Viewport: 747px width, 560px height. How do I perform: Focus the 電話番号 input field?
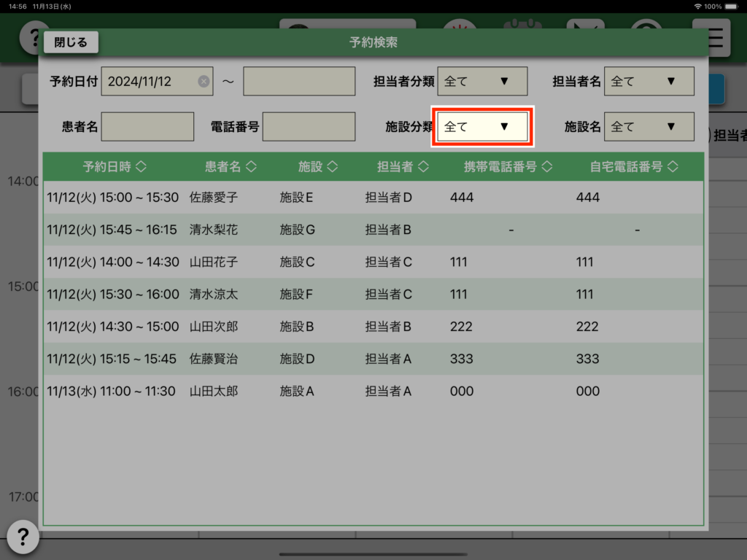point(309,127)
